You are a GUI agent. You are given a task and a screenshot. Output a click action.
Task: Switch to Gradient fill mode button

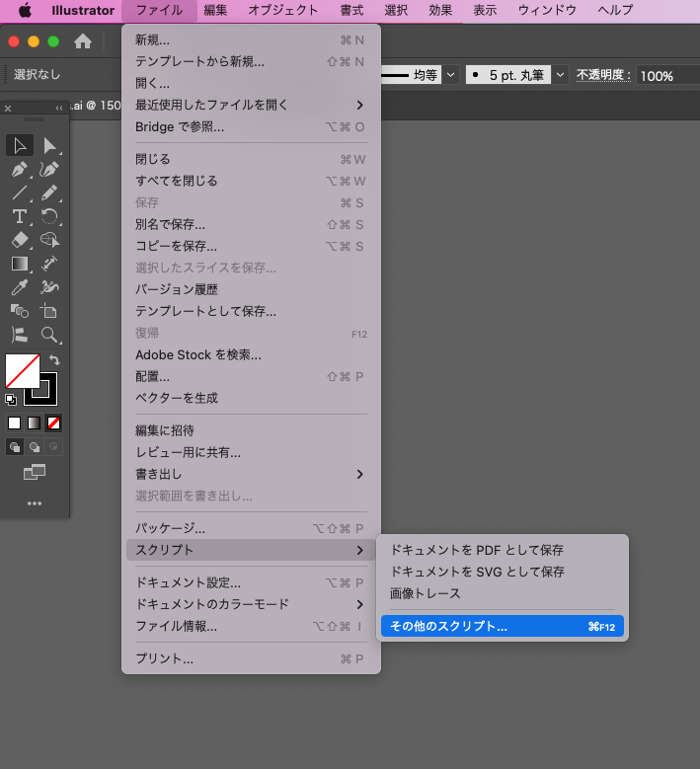coord(34,423)
